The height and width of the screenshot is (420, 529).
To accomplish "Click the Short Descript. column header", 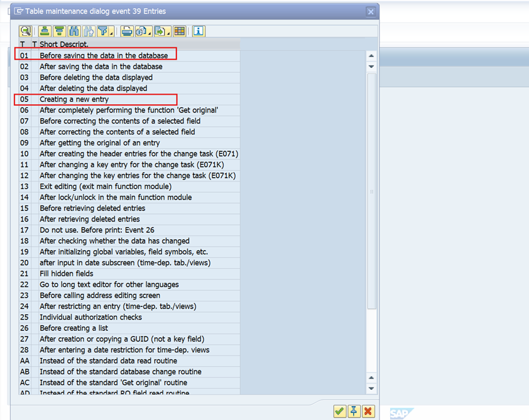I will click(64, 45).
